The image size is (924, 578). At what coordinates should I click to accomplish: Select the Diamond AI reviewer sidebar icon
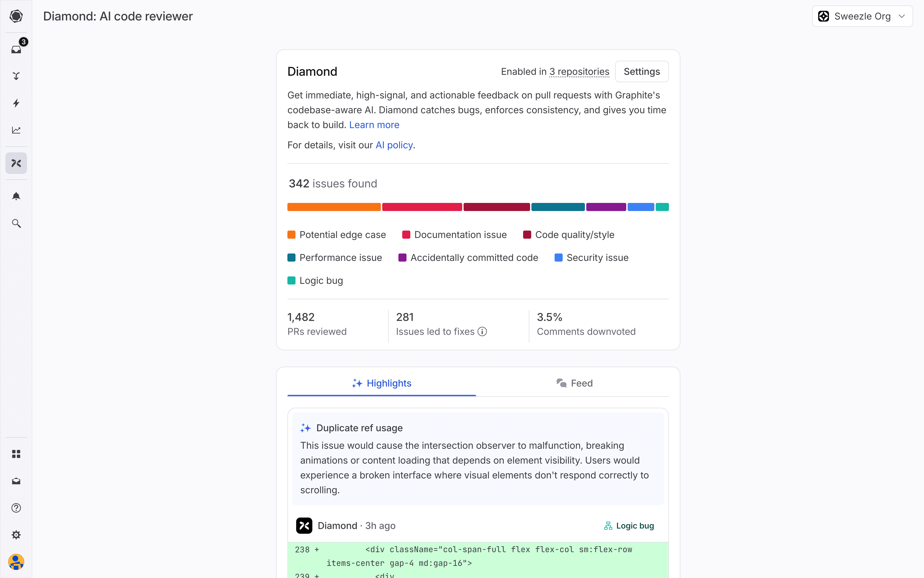click(16, 163)
